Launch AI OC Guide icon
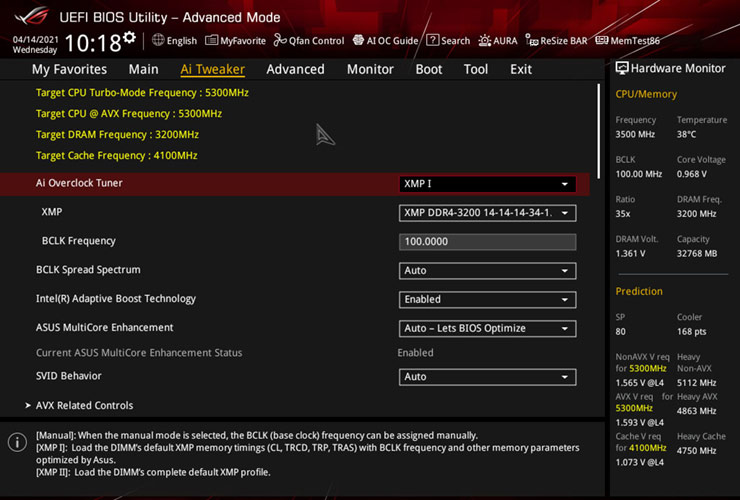The width and height of the screenshot is (740, 500). [358, 41]
